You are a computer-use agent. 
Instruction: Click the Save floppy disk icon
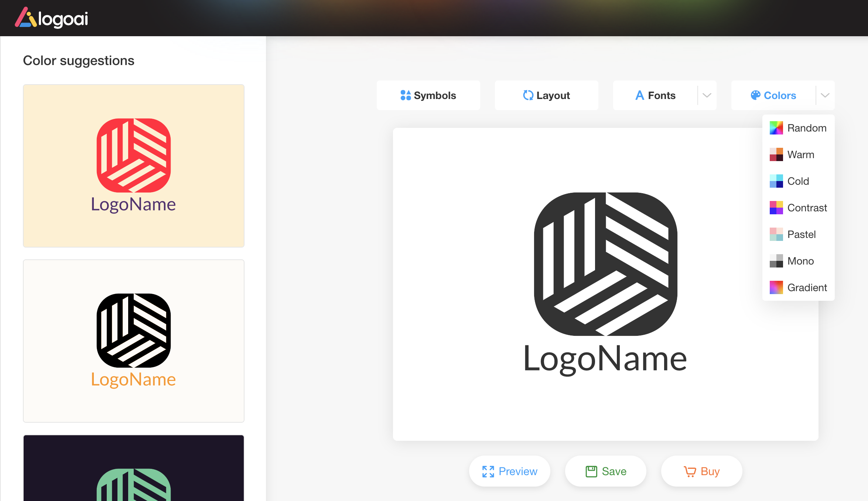click(x=591, y=471)
